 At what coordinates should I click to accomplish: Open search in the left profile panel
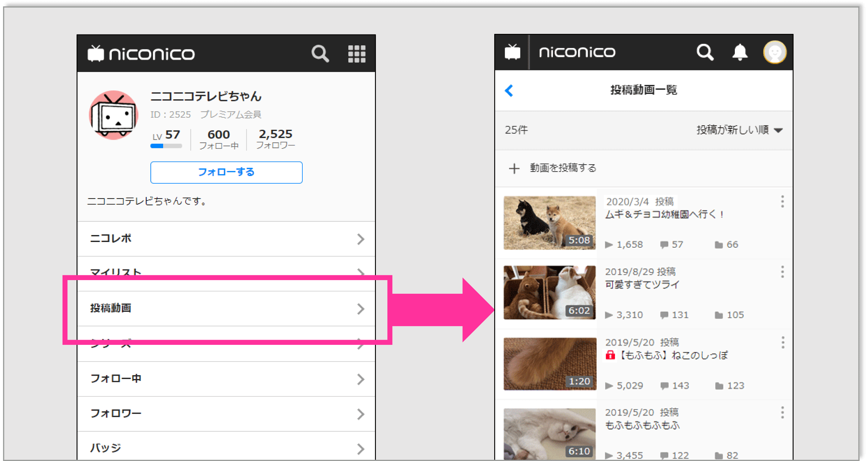point(320,54)
